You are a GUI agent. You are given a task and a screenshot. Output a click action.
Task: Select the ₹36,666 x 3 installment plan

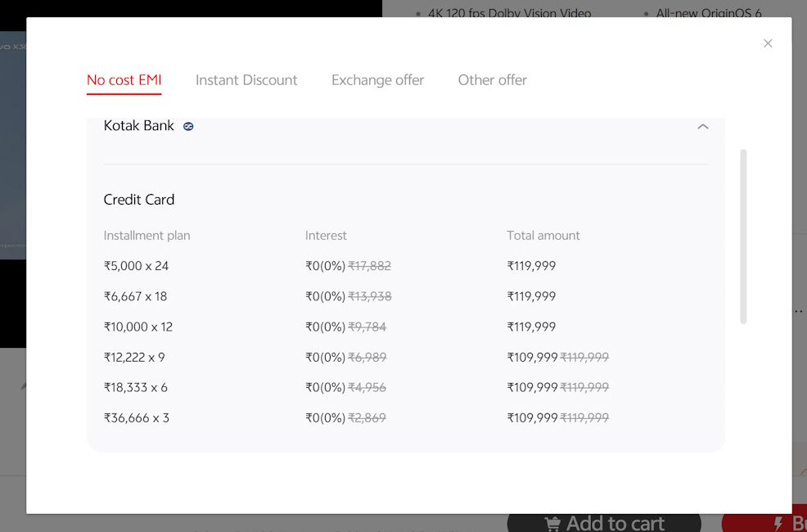click(137, 417)
